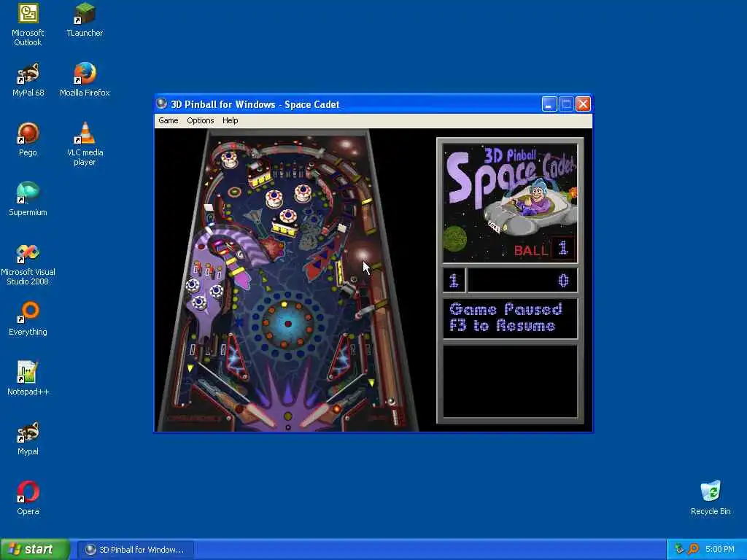Open the Help menu in Pinball

230,120
